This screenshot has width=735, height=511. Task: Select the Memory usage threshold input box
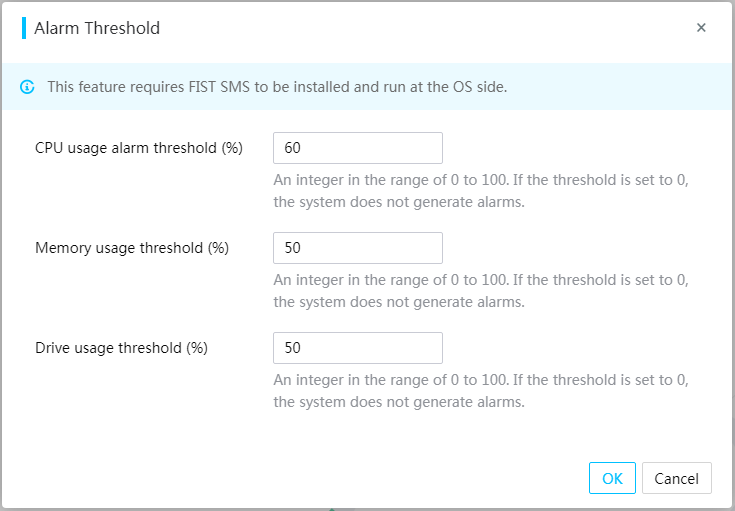[x=358, y=248]
